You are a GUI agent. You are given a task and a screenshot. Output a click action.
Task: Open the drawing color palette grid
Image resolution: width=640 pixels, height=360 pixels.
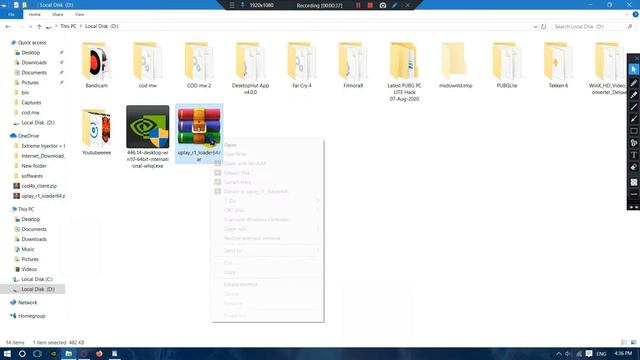tap(633, 182)
